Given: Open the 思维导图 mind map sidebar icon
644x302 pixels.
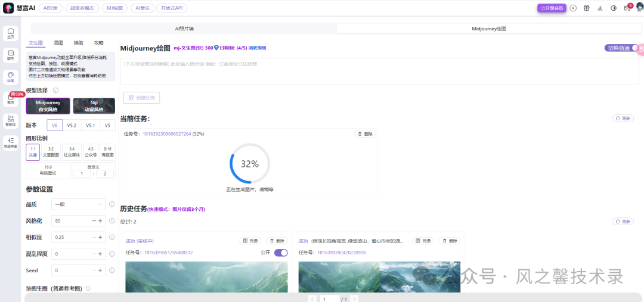Looking at the screenshot, I should (x=11, y=143).
